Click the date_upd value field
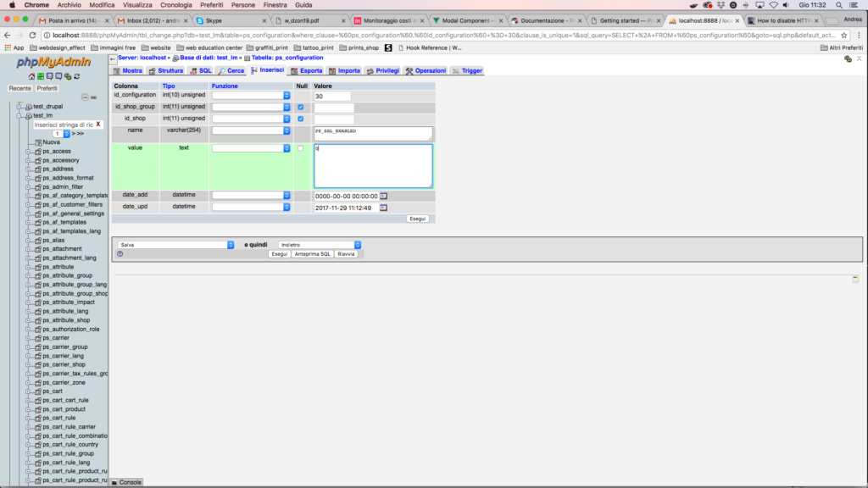This screenshot has width=868, height=488. click(x=346, y=208)
